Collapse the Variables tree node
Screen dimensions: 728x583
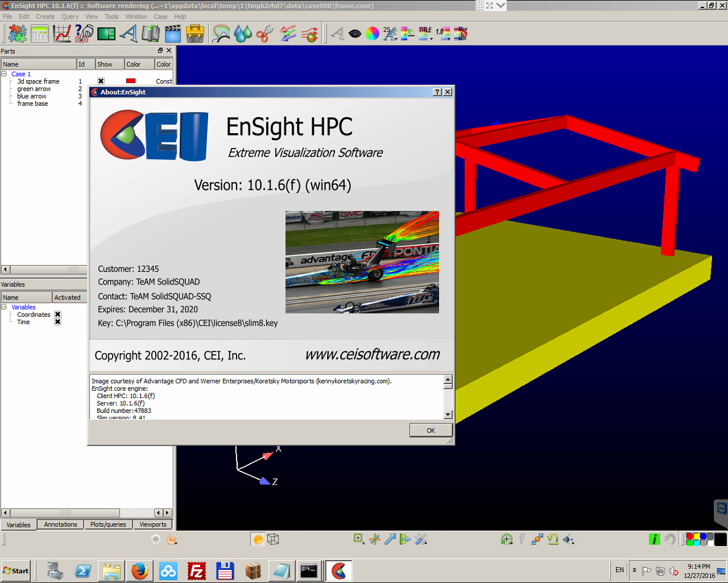pyautogui.click(x=4, y=307)
